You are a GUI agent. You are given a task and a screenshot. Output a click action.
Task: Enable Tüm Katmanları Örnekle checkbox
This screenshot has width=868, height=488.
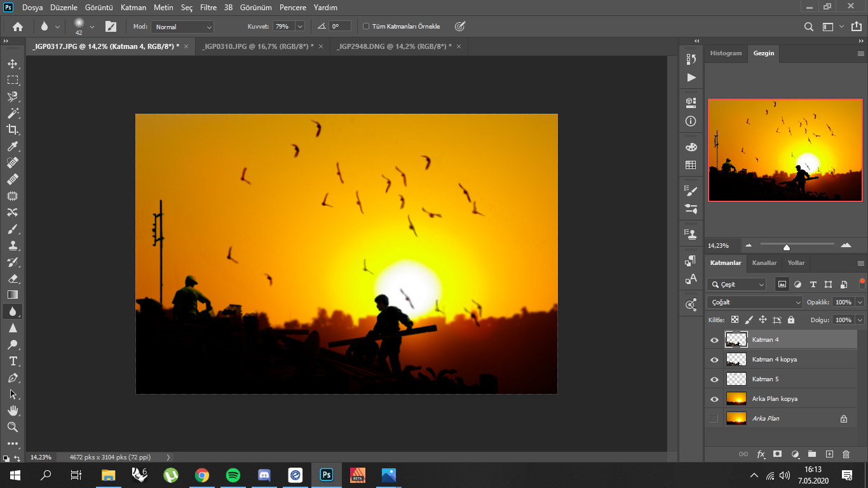click(366, 27)
